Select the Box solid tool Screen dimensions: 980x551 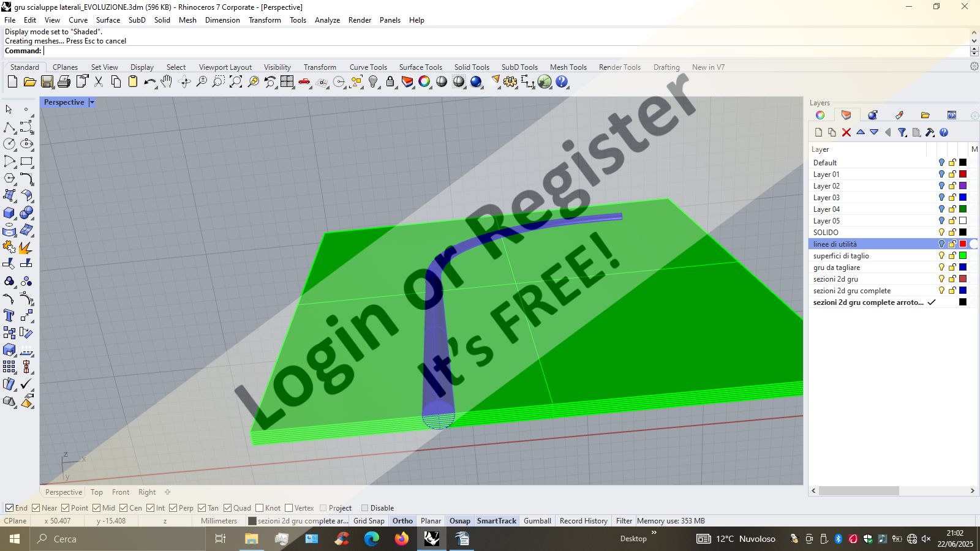(x=10, y=212)
